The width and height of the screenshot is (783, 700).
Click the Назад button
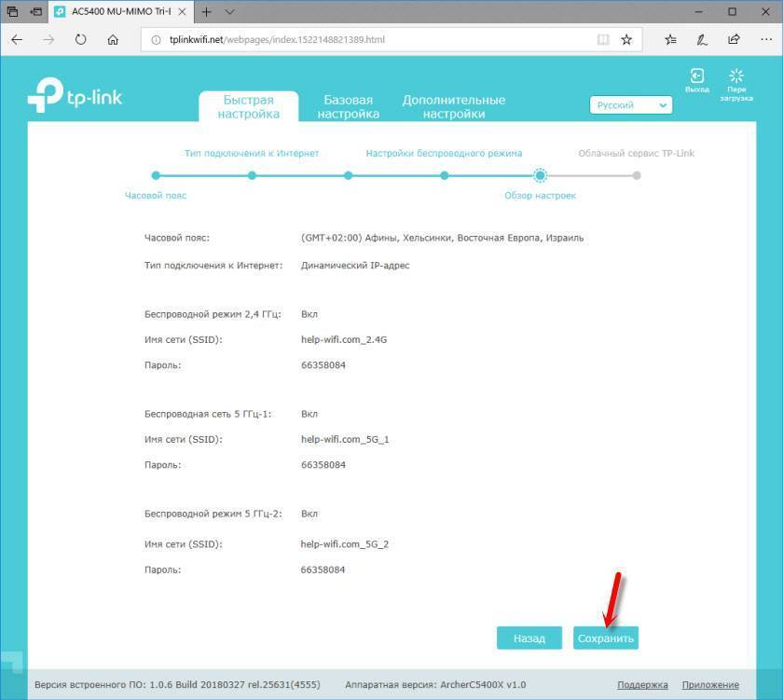click(x=529, y=638)
